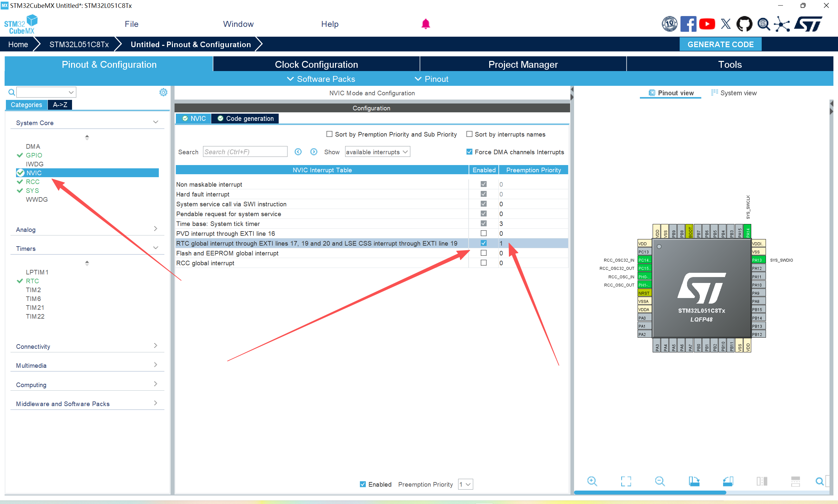
Task: Expand the Analog category
Action: 156,229
